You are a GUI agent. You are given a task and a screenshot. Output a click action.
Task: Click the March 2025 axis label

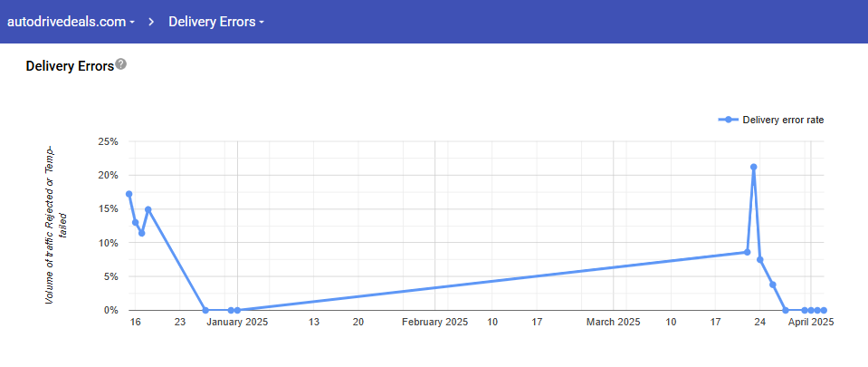(x=613, y=322)
